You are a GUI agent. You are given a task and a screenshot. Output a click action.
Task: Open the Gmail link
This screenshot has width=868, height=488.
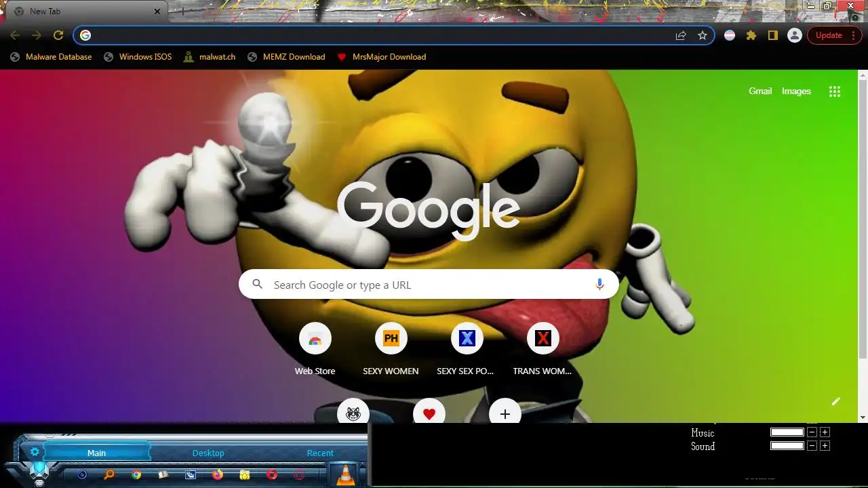pyautogui.click(x=760, y=91)
